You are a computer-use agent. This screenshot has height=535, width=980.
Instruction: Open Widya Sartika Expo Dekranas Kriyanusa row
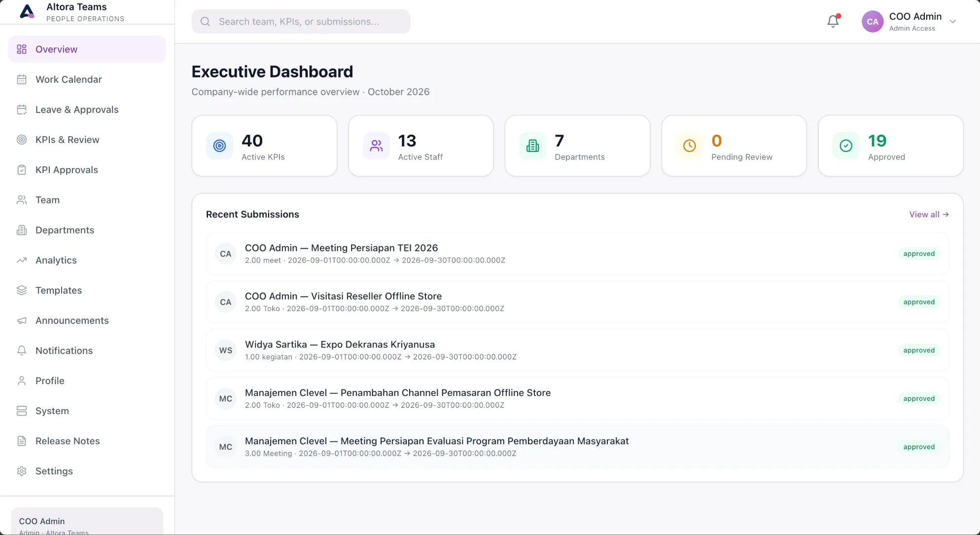577,350
